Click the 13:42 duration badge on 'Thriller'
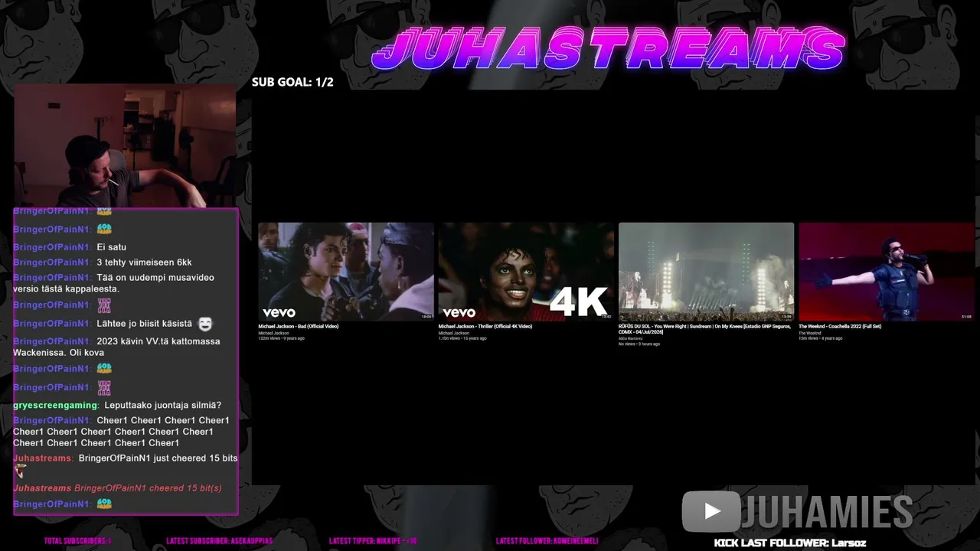 [x=606, y=316]
